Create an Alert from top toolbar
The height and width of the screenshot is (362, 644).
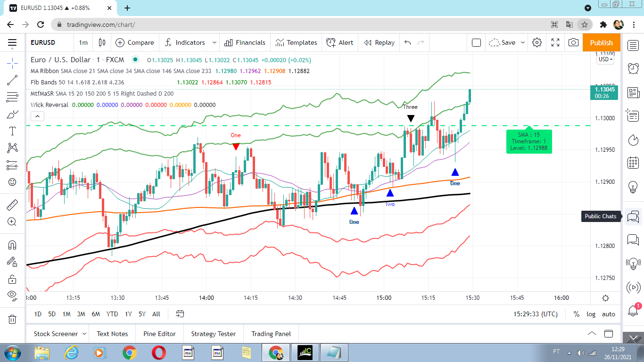pyautogui.click(x=340, y=42)
